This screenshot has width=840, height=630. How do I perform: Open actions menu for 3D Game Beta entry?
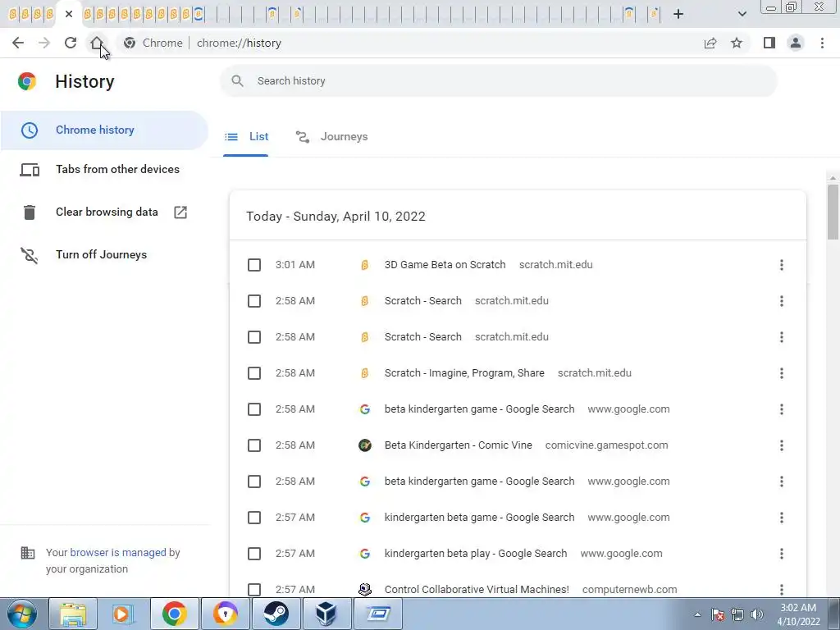[782, 265]
